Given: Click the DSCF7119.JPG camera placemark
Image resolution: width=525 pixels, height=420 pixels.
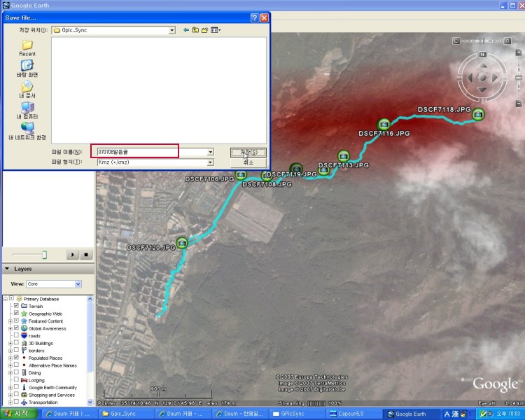Looking at the screenshot, I should (x=296, y=169).
